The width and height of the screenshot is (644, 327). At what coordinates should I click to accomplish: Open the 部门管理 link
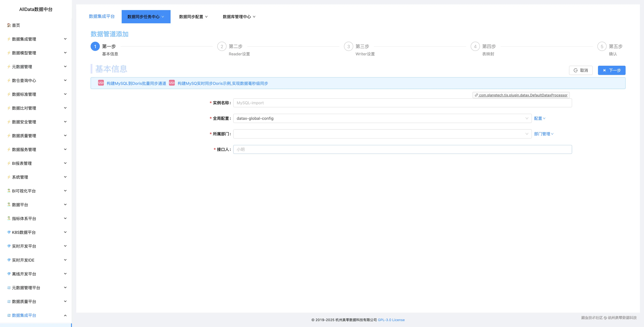[x=543, y=134]
